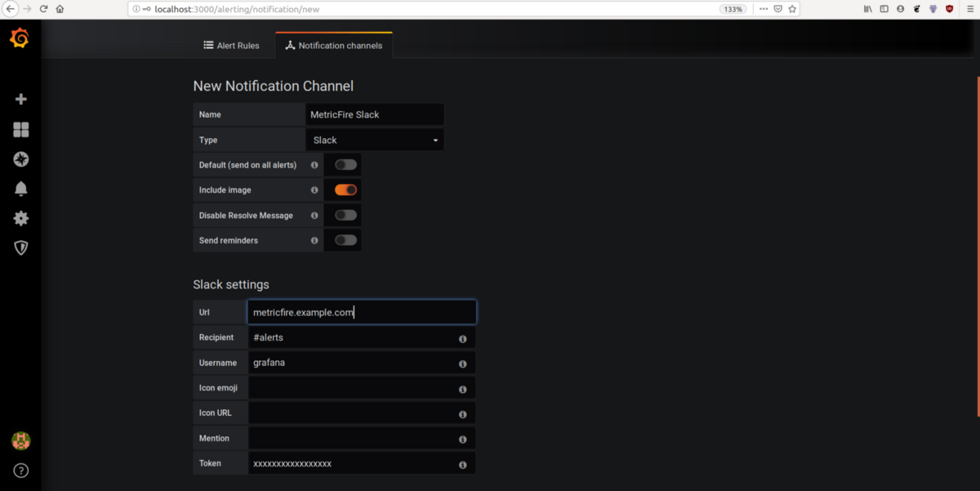Click info icon in Token field

tap(462, 465)
